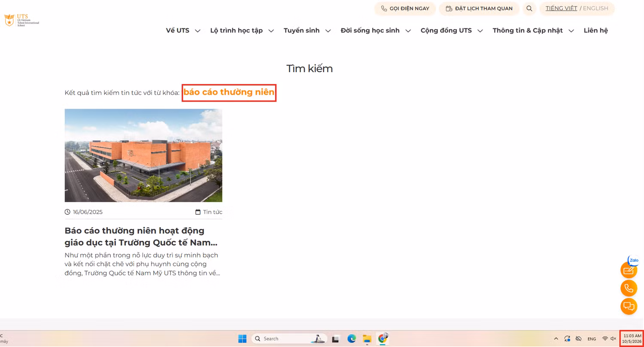Open Wi-Fi network settings in tray
The image size is (644, 347).
[x=605, y=339]
